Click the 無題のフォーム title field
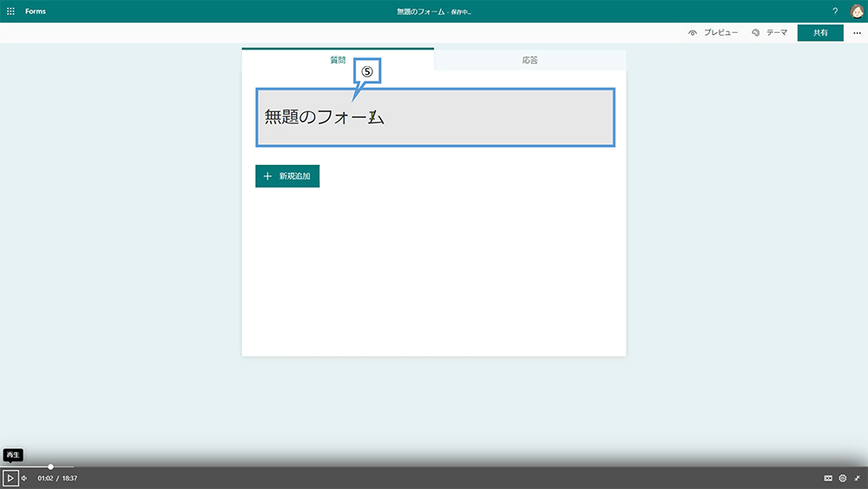This screenshot has width=868, height=489. coord(434,117)
